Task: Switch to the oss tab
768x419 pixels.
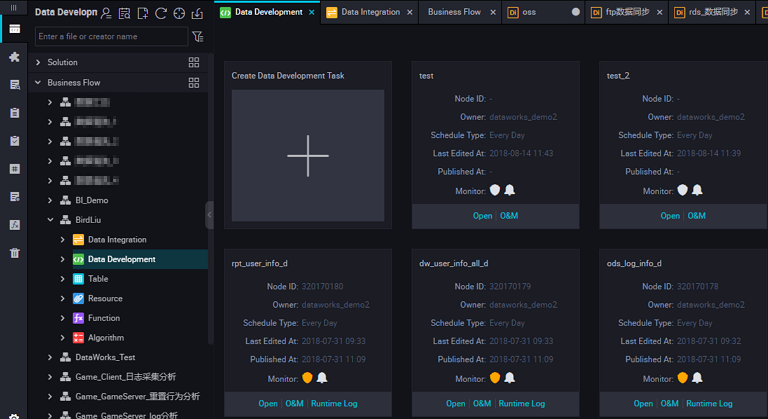Action: click(x=529, y=12)
